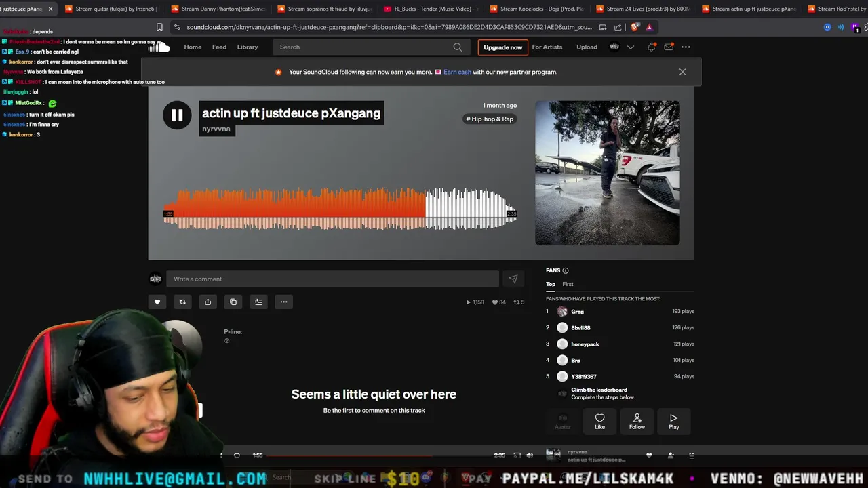Click the leaderboard Play step
868x488 pixels.
(673, 422)
